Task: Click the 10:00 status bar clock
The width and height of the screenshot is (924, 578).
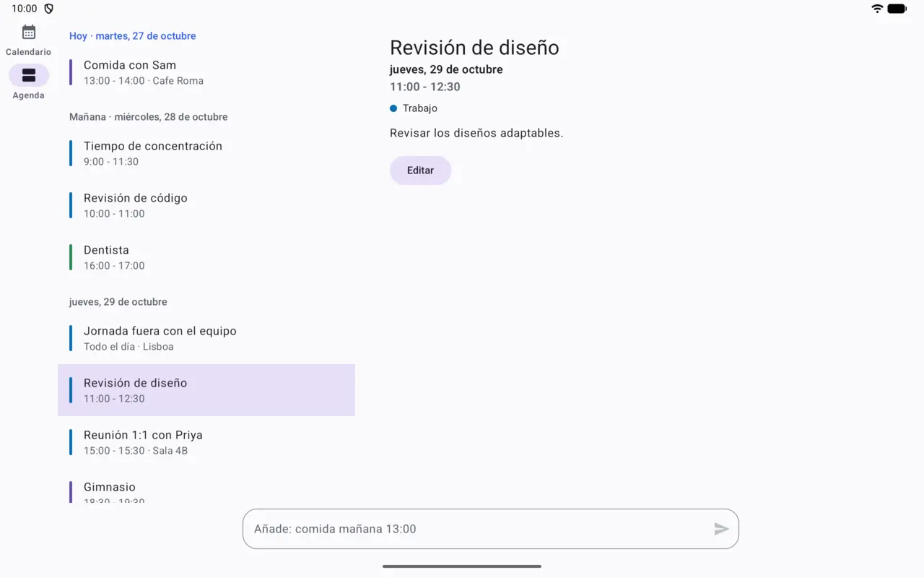Action: pyautogui.click(x=25, y=9)
